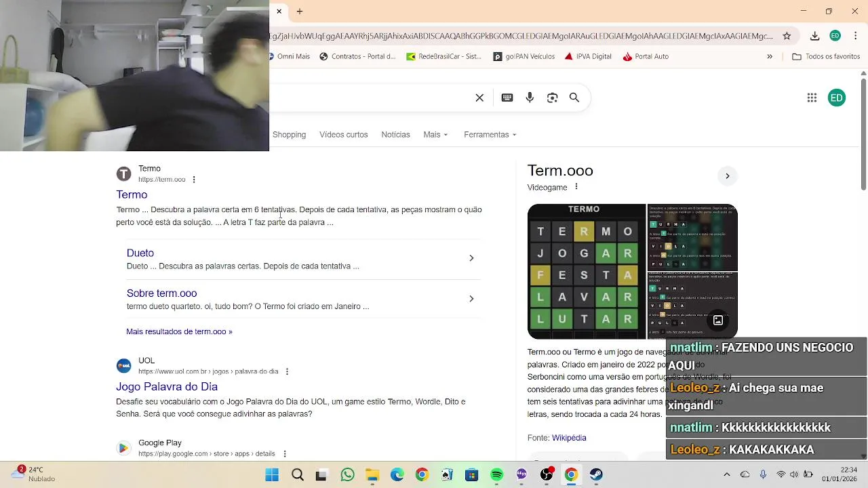Submit search with the magnifier icon

pos(574,98)
